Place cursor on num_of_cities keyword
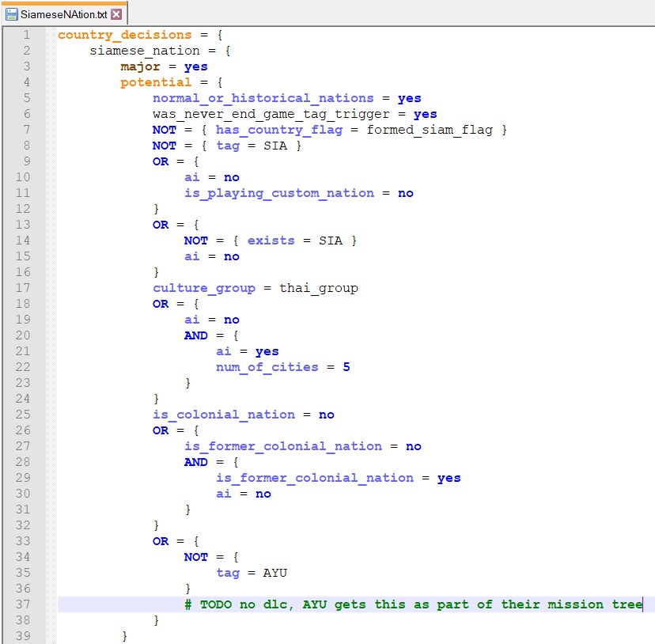Image resolution: width=655 pixels, height=644 pixels. pos(267,367)
